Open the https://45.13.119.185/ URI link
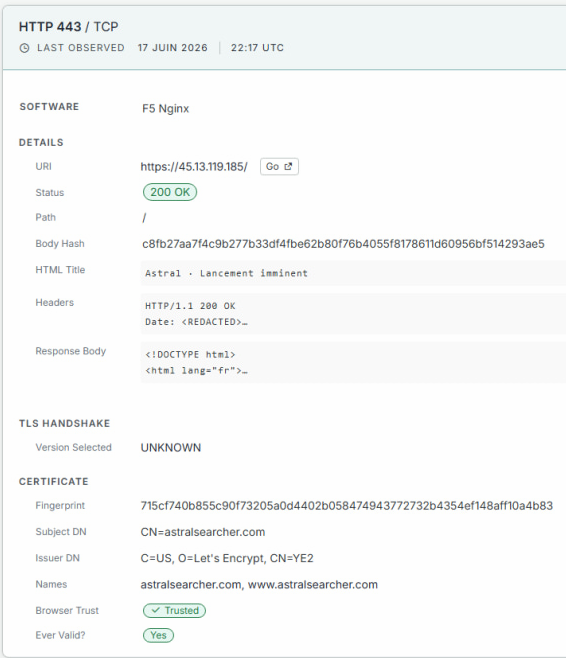Image resolution: width=566 pixels, height=658 pixels. 194,167
